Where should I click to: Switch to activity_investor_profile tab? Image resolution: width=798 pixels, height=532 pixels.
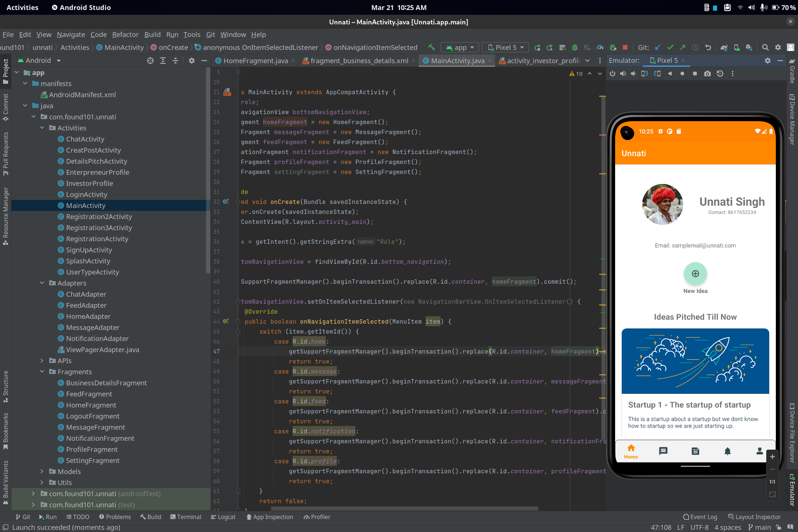[539, 61]
